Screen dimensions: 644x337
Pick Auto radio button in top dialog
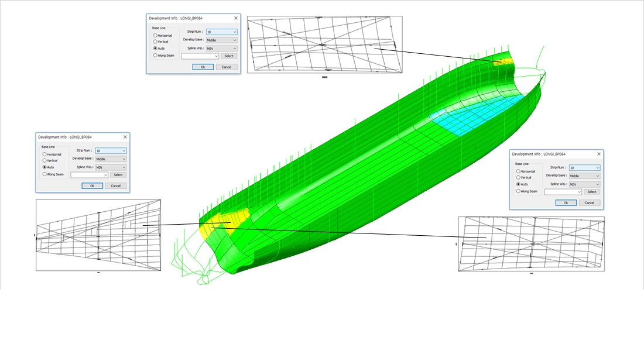coord(155,49)
